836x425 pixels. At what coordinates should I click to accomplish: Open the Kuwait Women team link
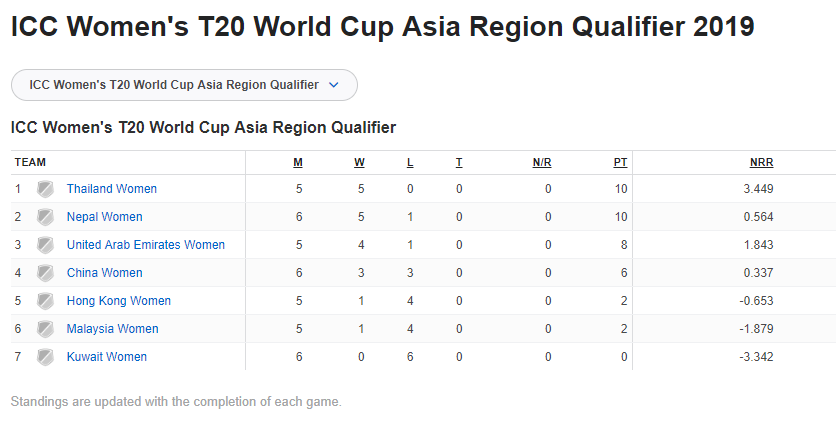pyautogui.click(x=107, y=357)
